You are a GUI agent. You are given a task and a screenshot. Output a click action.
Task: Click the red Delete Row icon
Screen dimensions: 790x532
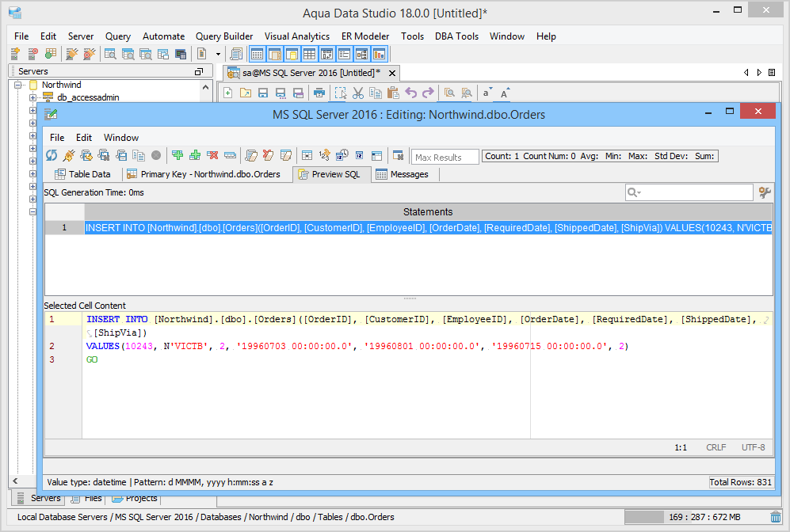[x=212, y=156]
